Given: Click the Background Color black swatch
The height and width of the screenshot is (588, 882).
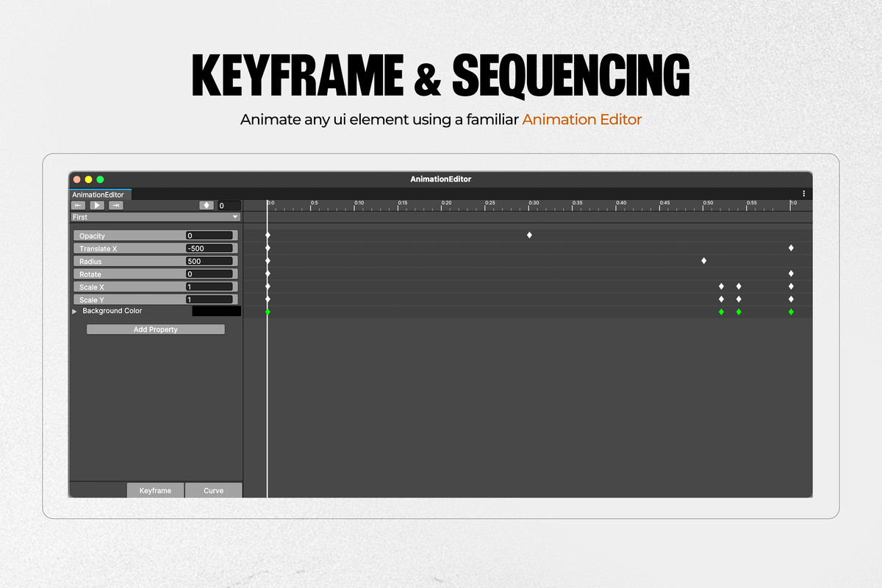Looking at the screenshot, I should click(216, 312).
